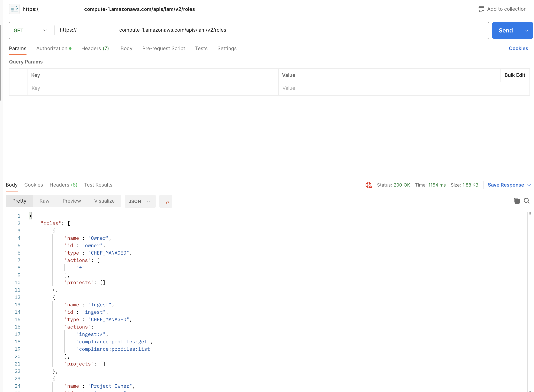Viewport: 534px width, 392px height.
Task: Switch query params to Bulk Edit mode
Action: click(515, 75)
